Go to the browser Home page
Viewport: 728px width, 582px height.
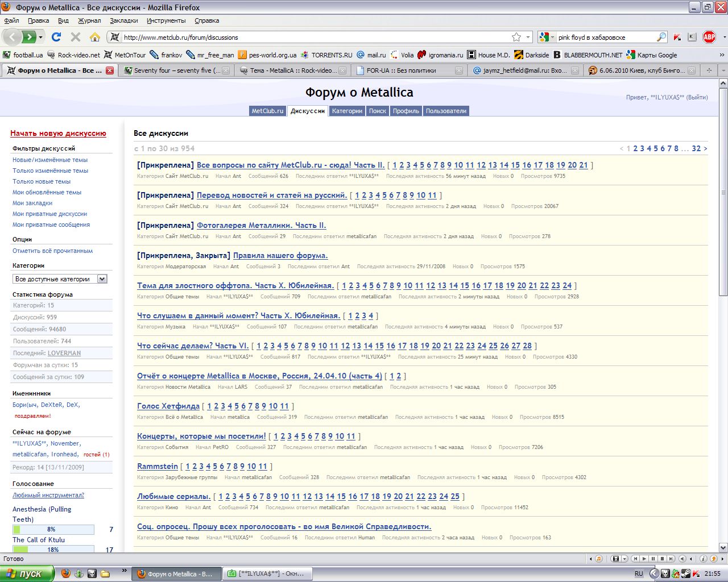tap(94, 37)
